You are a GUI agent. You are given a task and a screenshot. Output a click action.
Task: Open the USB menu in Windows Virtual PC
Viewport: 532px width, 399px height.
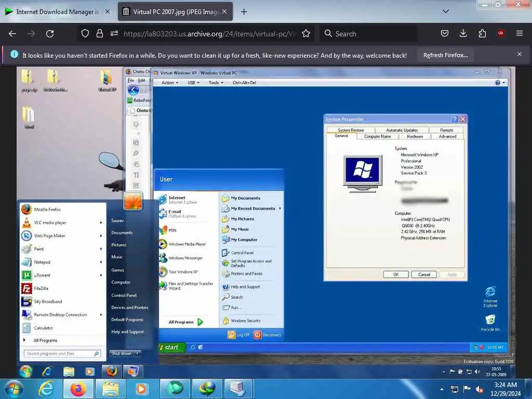(193, 83)
